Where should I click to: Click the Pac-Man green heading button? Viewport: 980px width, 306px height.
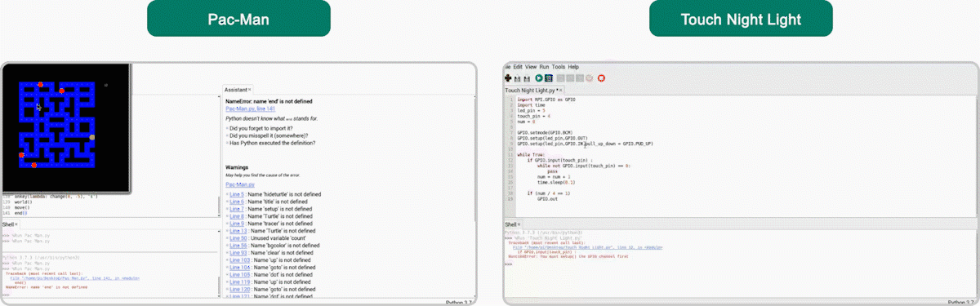[238, 20]
